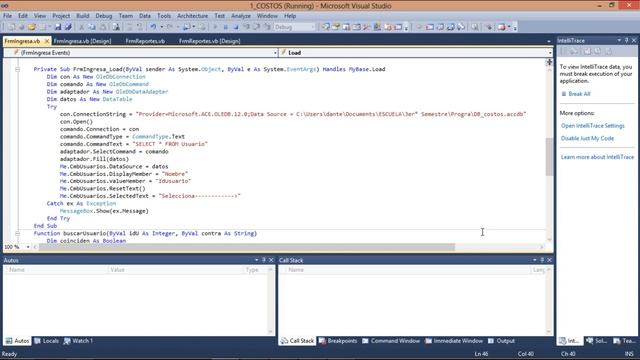Click the Save All icon
The image size is (640, 360).
(68, 27)
